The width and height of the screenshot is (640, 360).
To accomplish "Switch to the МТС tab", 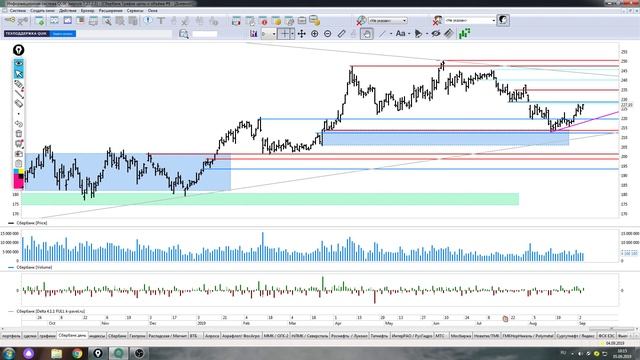I will coord(440,336).
